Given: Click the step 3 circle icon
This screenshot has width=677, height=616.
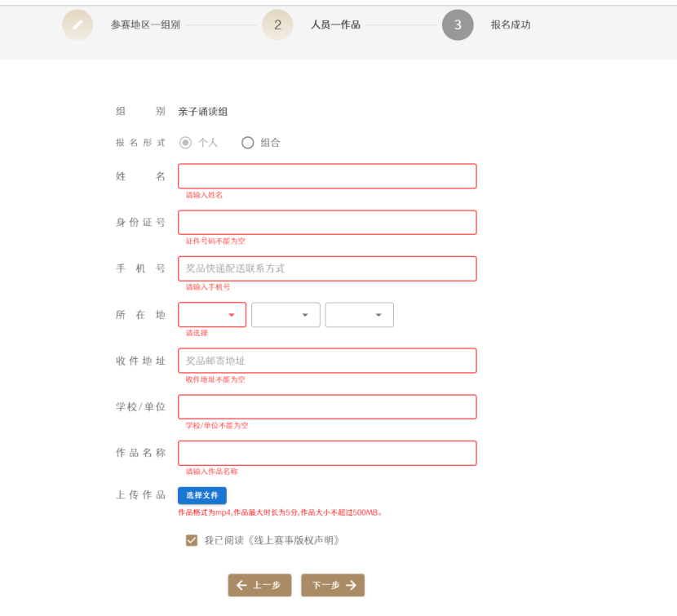Looking at the screenshot, I should tap(458, 25).
